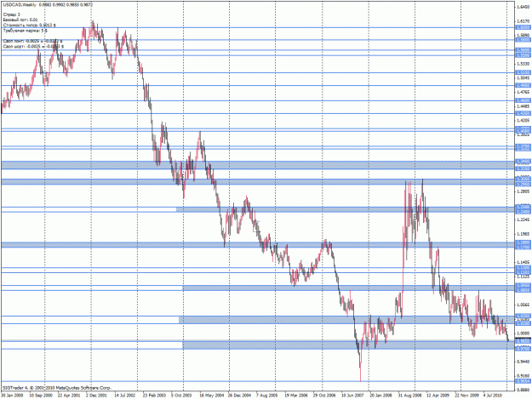Screen dimensions: 532x399
Task: Click the '29 Oct 2006' date label
Action: (324, 396)
